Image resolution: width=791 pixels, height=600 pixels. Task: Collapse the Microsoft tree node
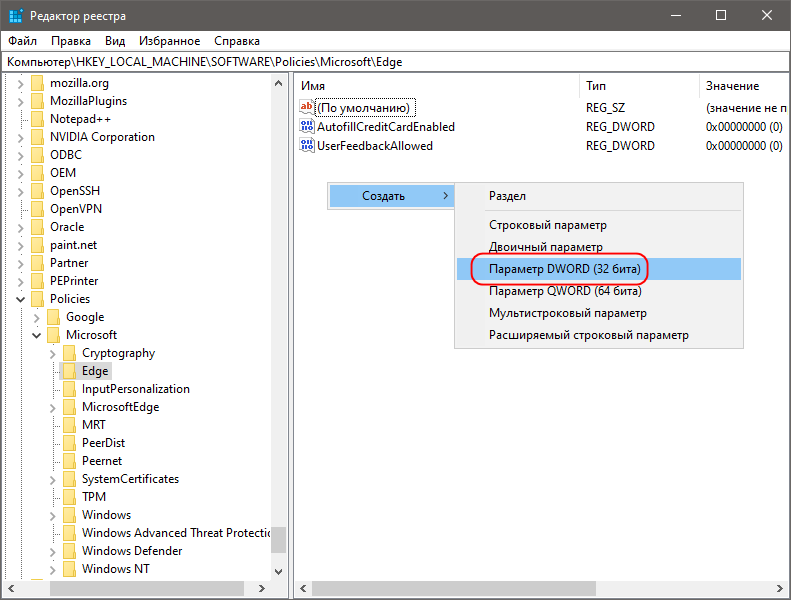[37, 335]
